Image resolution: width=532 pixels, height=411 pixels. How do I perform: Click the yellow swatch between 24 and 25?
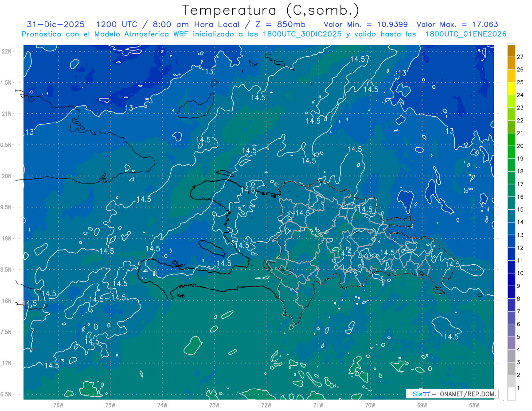point(511,89)
